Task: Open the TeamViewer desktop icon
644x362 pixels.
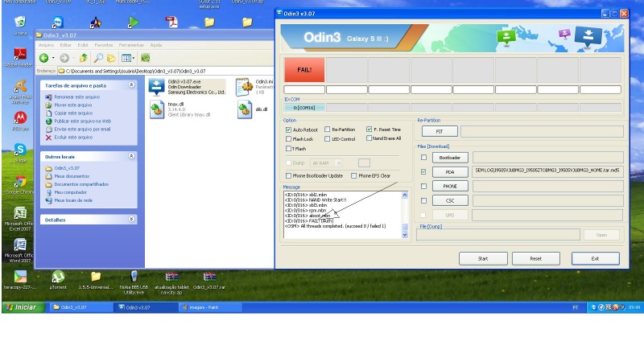Action: tap(57, 23)
